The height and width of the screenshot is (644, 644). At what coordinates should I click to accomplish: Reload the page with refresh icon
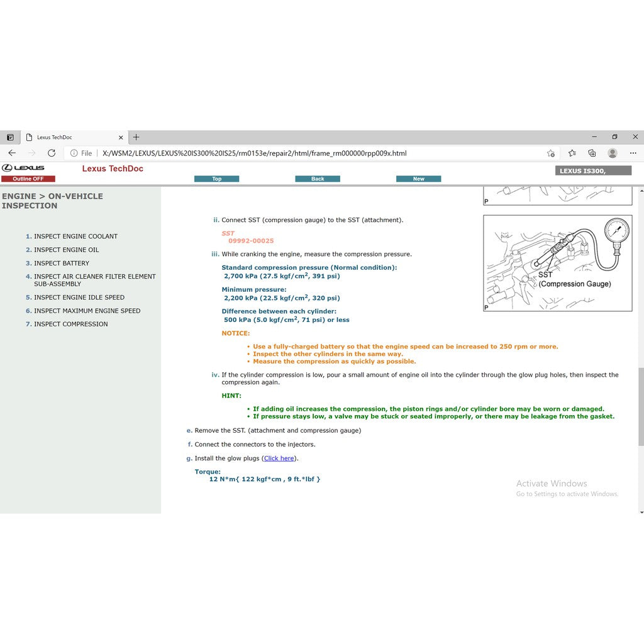(x=52, y=153)
